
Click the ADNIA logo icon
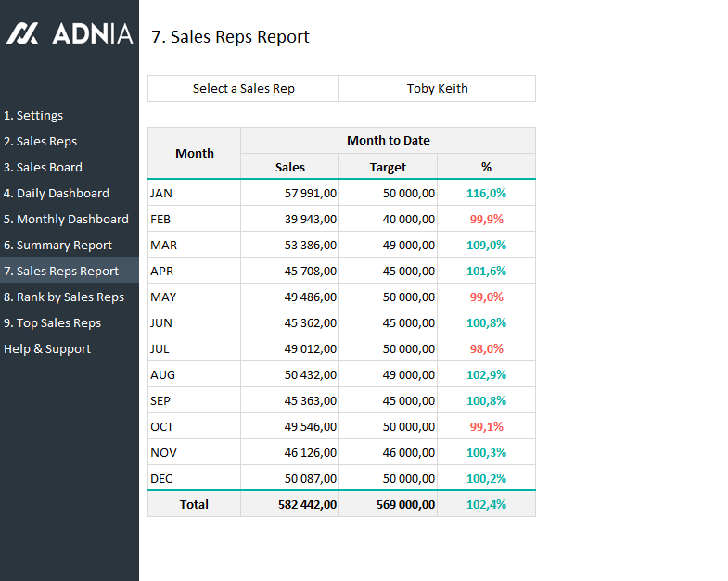tap(22, 34)
